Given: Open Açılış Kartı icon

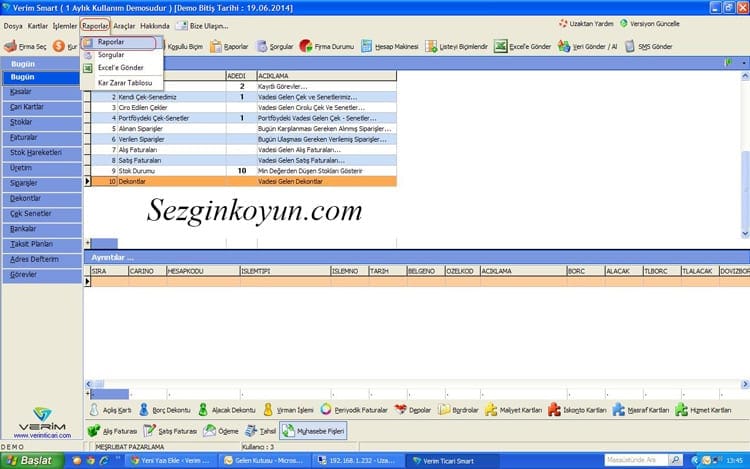Looking at the screenshot, I should [x=94, y=410].
